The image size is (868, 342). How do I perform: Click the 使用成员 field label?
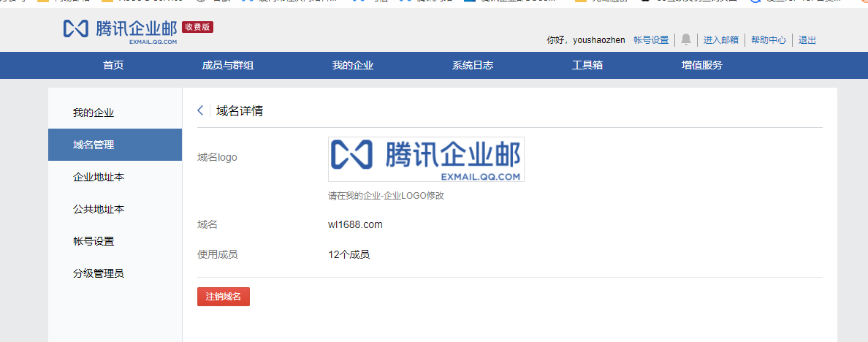click(218, 255)
